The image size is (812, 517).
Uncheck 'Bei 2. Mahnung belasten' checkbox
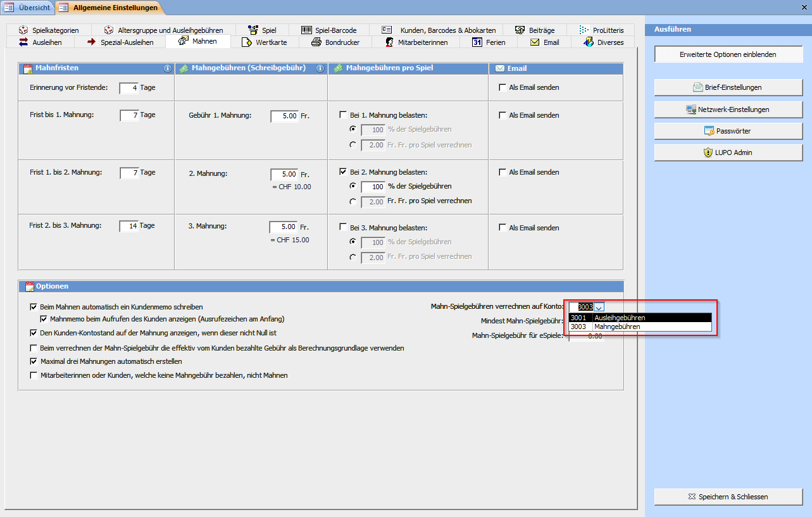[344, 171]
